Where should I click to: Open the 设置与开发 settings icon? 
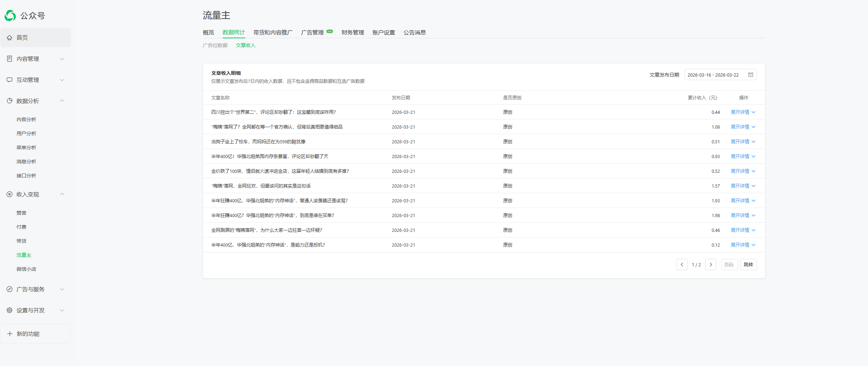(9, 310)
